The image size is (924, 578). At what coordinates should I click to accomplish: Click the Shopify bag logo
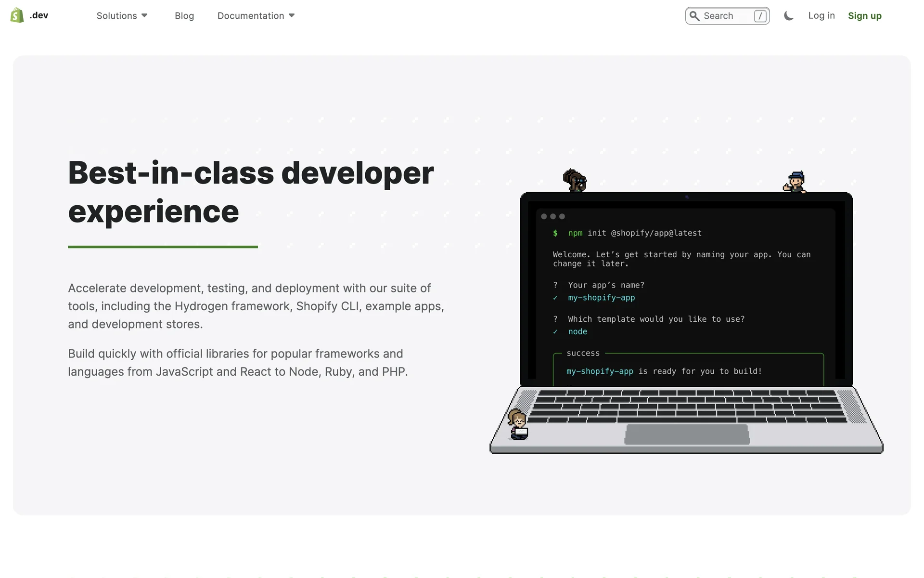[17, 15]
